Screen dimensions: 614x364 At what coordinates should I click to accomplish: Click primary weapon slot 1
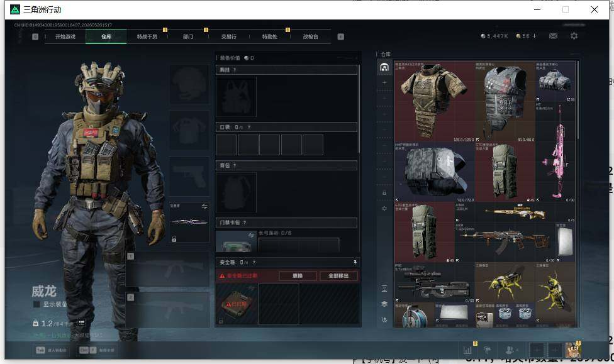(x=167, y=269)
